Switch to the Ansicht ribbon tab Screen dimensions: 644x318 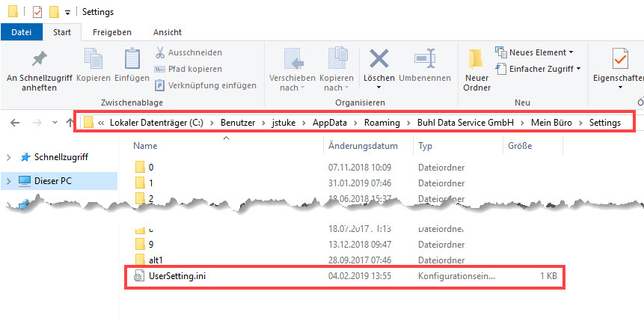pyautogui.click(x=168, y=32)
